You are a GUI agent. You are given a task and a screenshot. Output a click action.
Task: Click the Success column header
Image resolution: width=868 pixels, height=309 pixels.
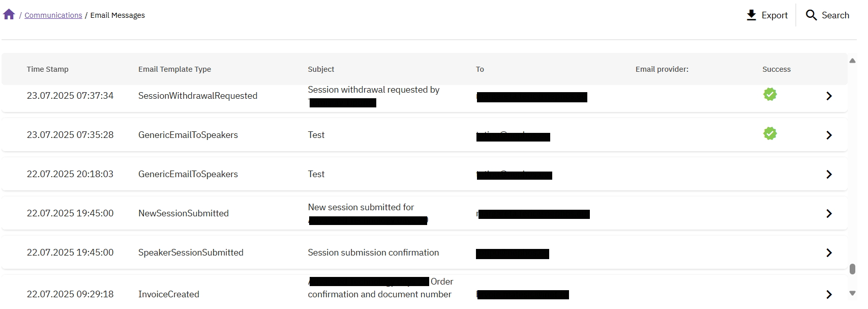[x=776, y=69]
